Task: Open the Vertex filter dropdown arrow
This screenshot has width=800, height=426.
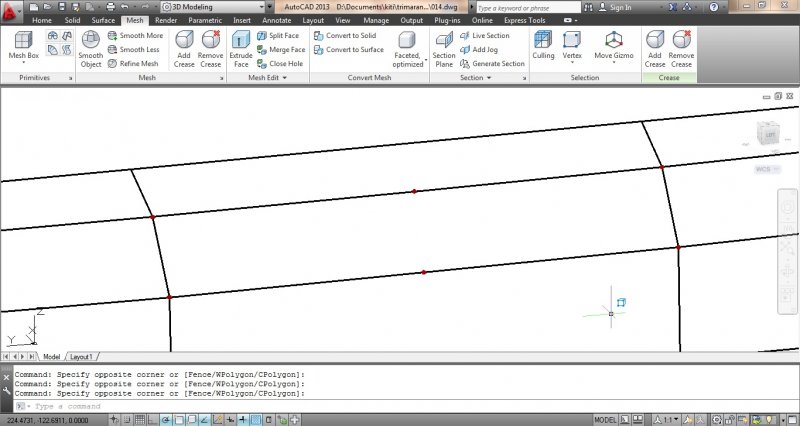Action: [x=571, y=63]
